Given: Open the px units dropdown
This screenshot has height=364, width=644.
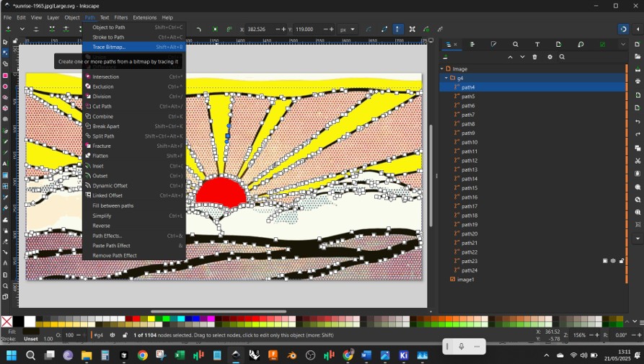Looking at the screenshot, I should (347, 30).
